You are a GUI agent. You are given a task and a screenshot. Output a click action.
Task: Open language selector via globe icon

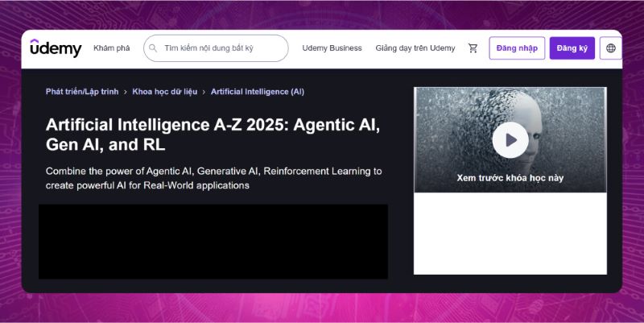tap(610, 48)
